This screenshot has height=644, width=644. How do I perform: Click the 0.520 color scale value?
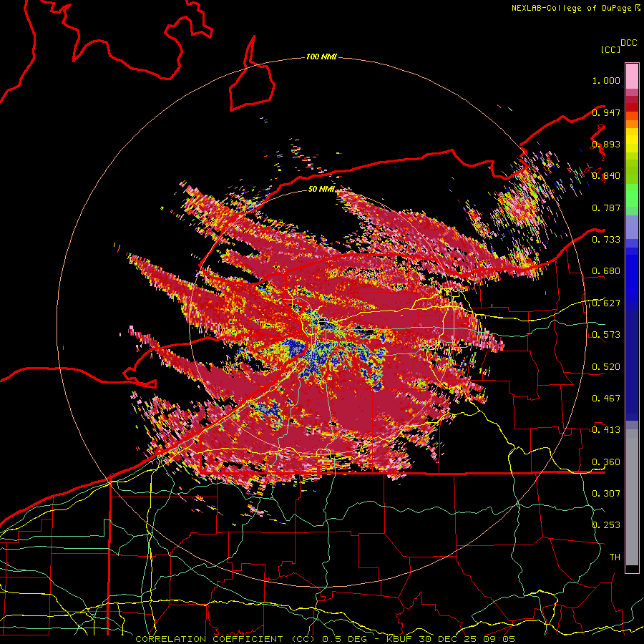(x=606, y=367)
